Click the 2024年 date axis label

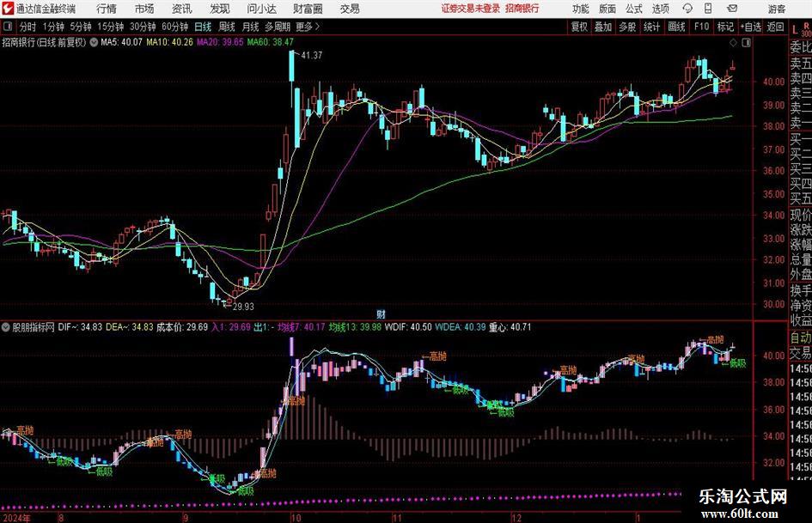[x=16, y=518]
